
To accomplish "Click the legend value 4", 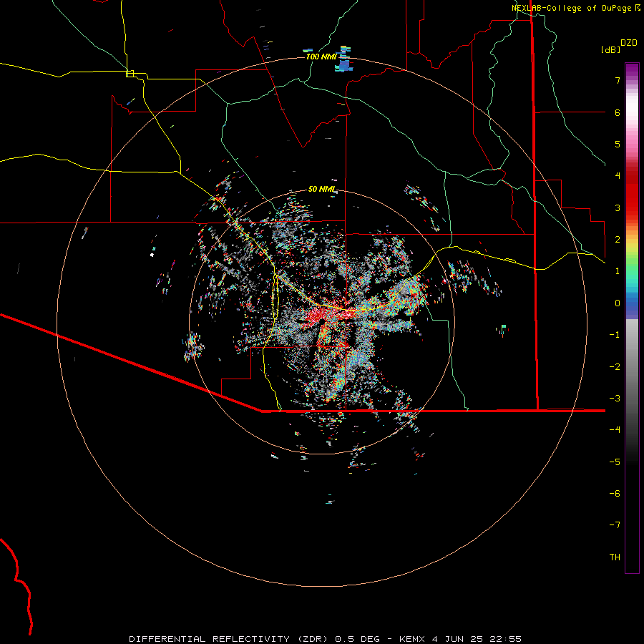I will tap(618, 176).
